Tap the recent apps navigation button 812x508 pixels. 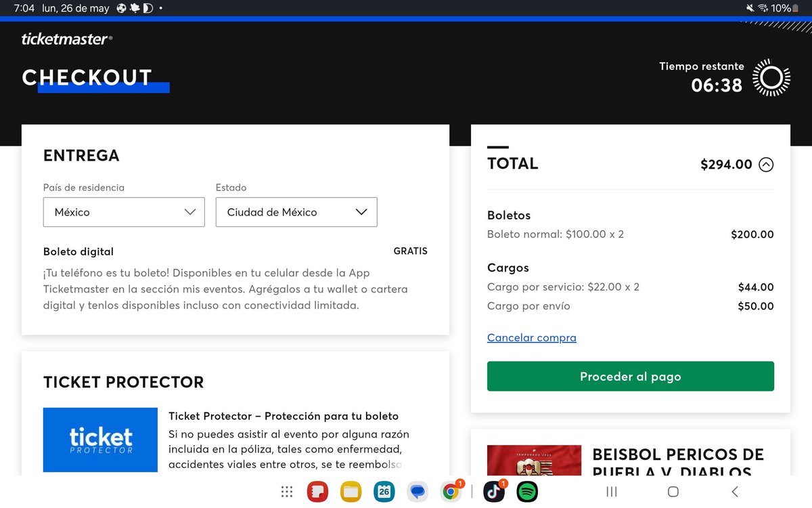click(612, 492)
